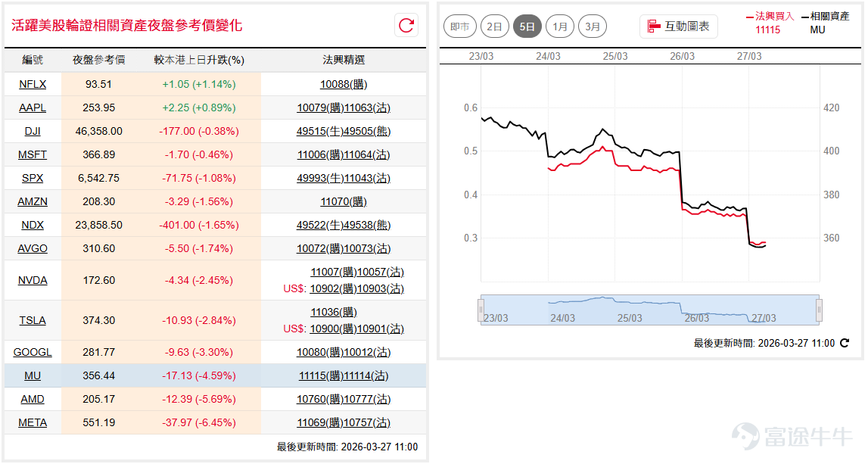Open bull contract 49515(牛) for DJI
The height and width of the screenshot is (464, 868).
pyautogui.click(x=320, y=131)
